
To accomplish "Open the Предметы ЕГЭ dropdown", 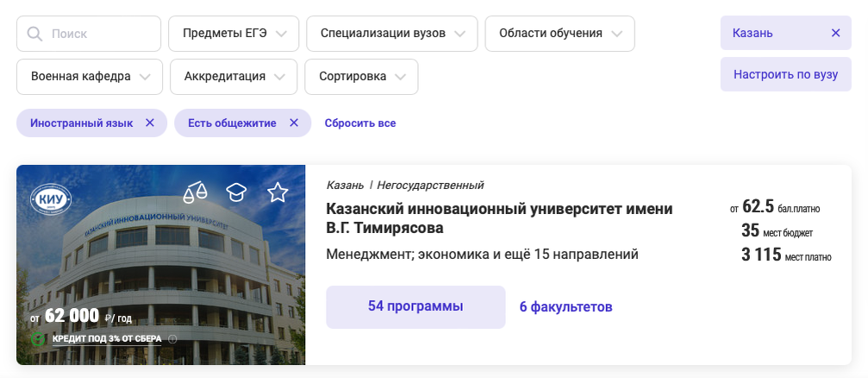I will click(234, 34).
